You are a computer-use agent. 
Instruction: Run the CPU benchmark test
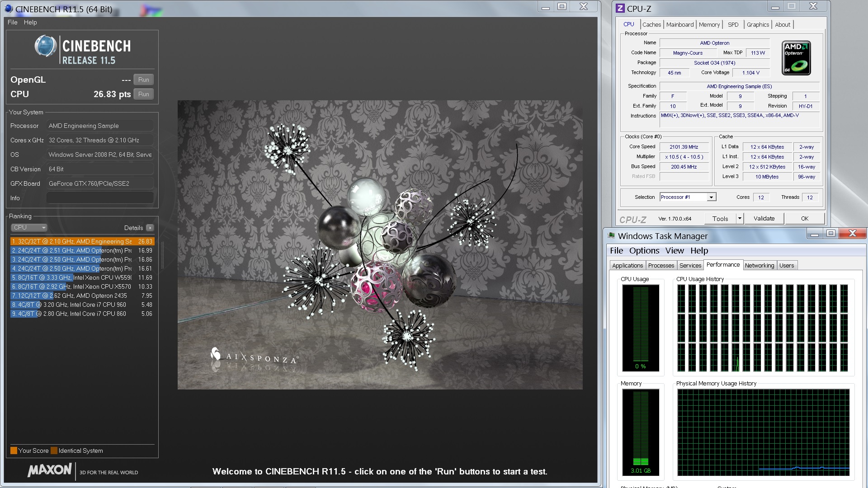144,94
